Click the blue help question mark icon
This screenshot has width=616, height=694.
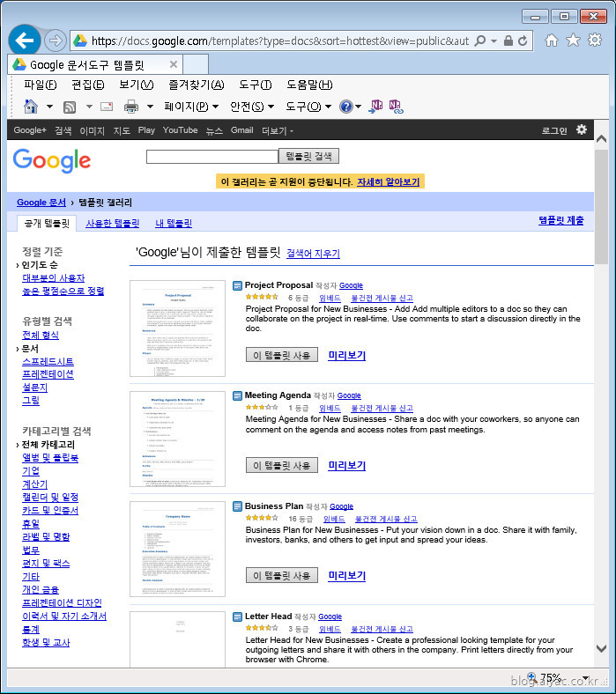[x=345, y=107]
